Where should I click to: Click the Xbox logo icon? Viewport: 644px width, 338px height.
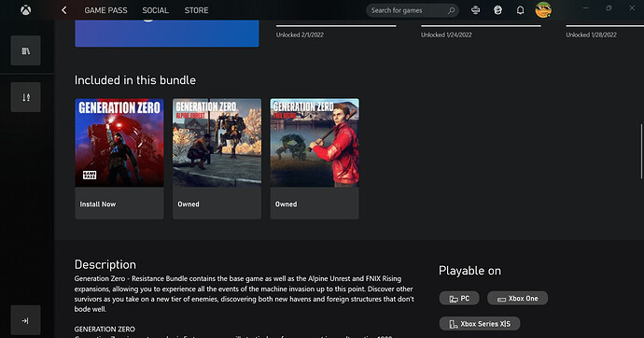click(25, 10)
